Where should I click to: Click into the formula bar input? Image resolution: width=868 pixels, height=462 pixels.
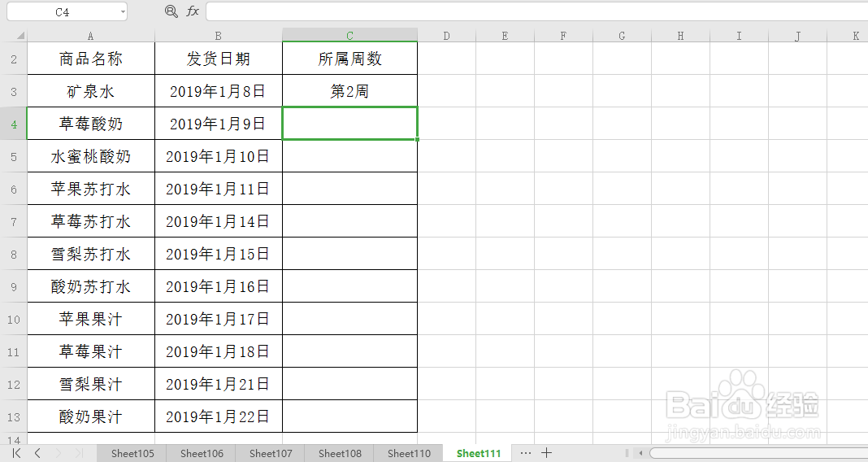tap(537, 11)
